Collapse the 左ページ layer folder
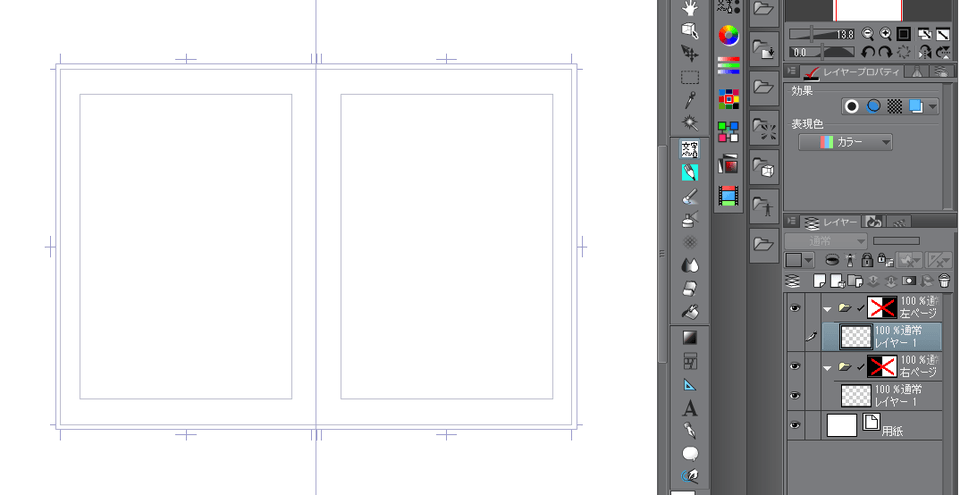Screen dimensions: 960x495 coord(828,309)
